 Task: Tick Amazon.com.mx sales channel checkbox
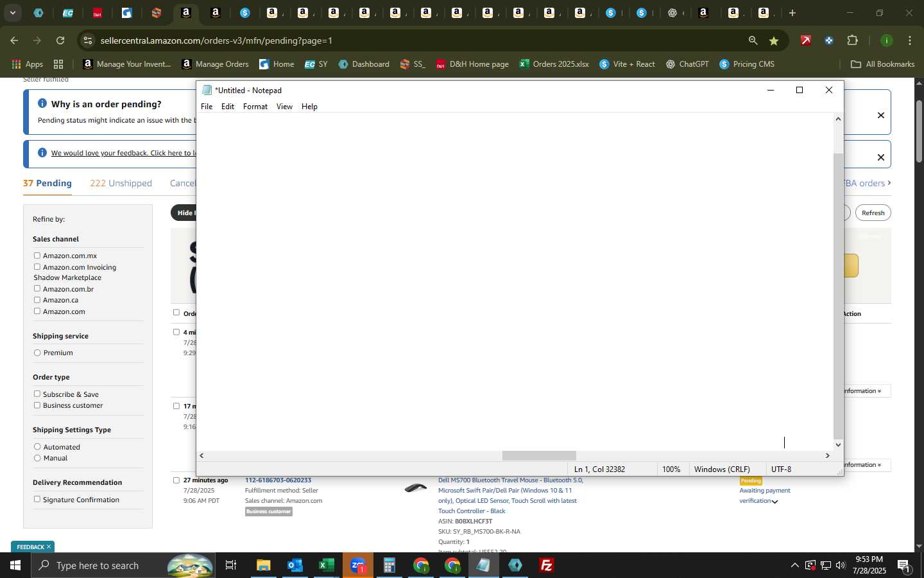pyautogui.click(x=37, y=256)
